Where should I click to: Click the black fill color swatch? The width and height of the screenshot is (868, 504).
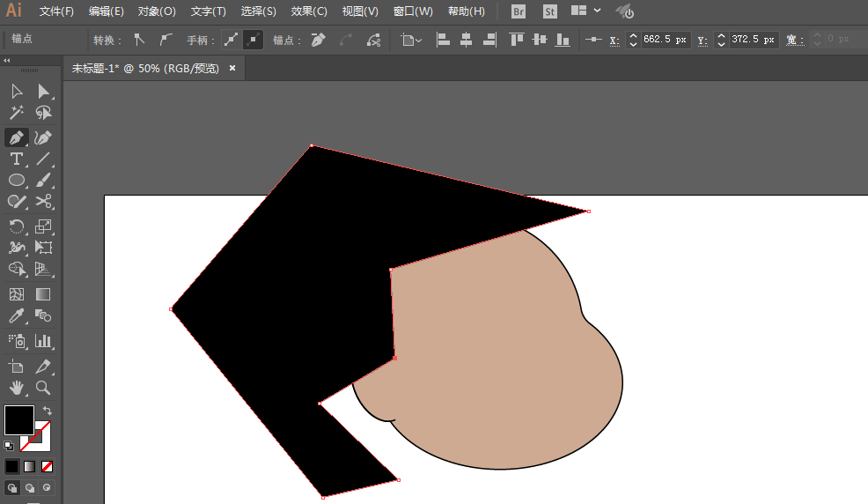tap(19, 419)
